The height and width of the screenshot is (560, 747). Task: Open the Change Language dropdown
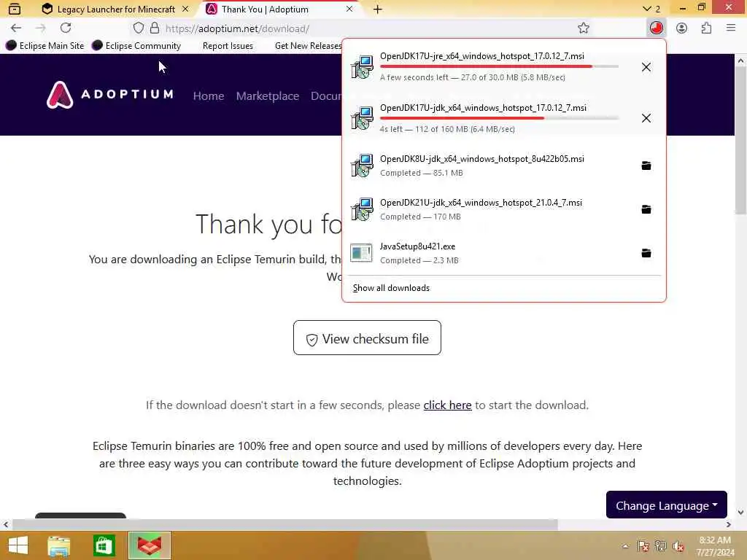pyautogui.click(x=667, y=505)
